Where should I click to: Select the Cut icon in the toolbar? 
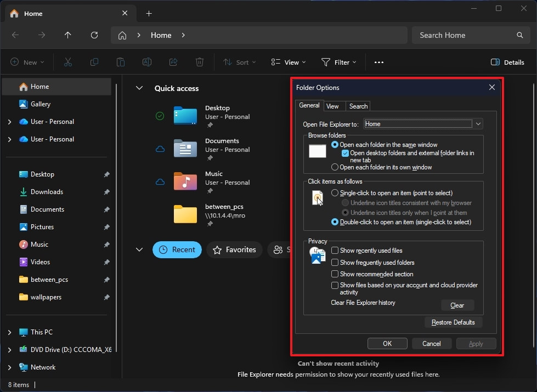point(67,62)
